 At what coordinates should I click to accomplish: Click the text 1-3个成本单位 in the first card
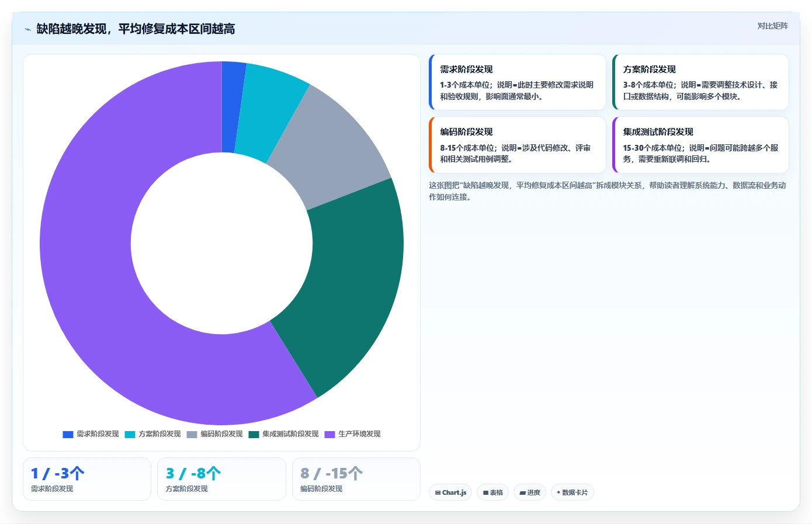click(465, 85)
